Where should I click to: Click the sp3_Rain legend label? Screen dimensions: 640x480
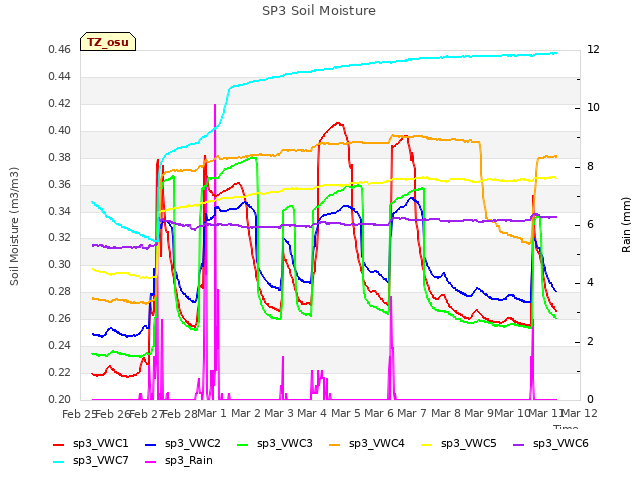coord(189,460)
